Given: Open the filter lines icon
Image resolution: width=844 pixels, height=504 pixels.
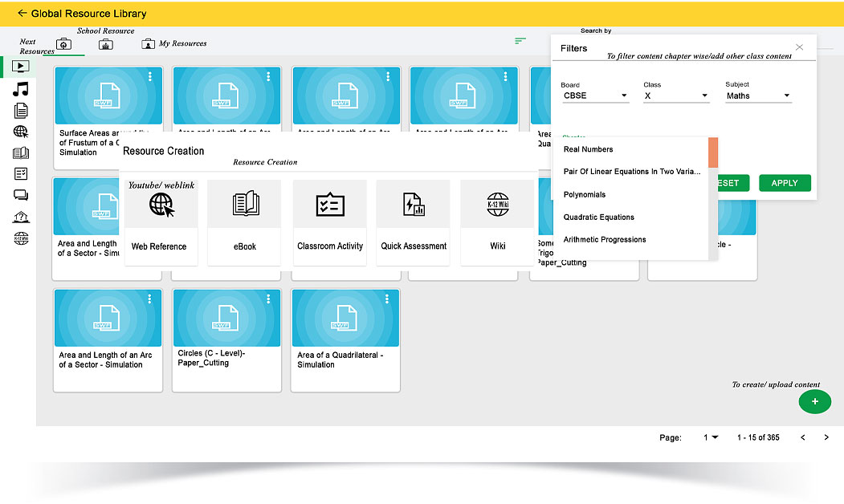Looking at the screenshot, I should point(520,40).
